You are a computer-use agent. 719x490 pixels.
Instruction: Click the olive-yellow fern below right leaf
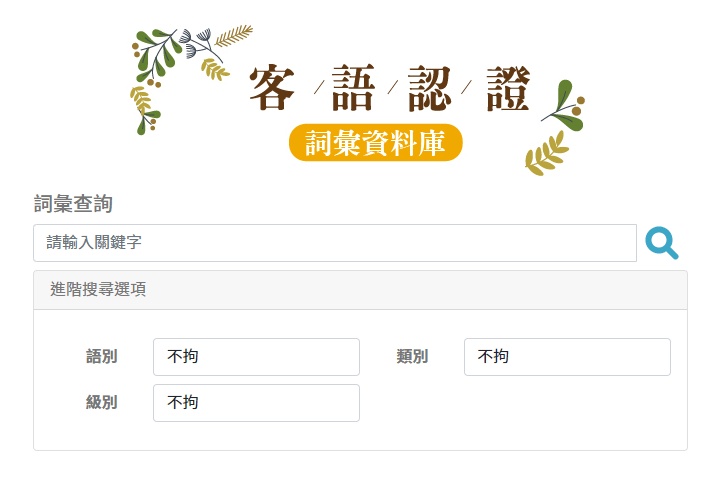pos(546,154)
